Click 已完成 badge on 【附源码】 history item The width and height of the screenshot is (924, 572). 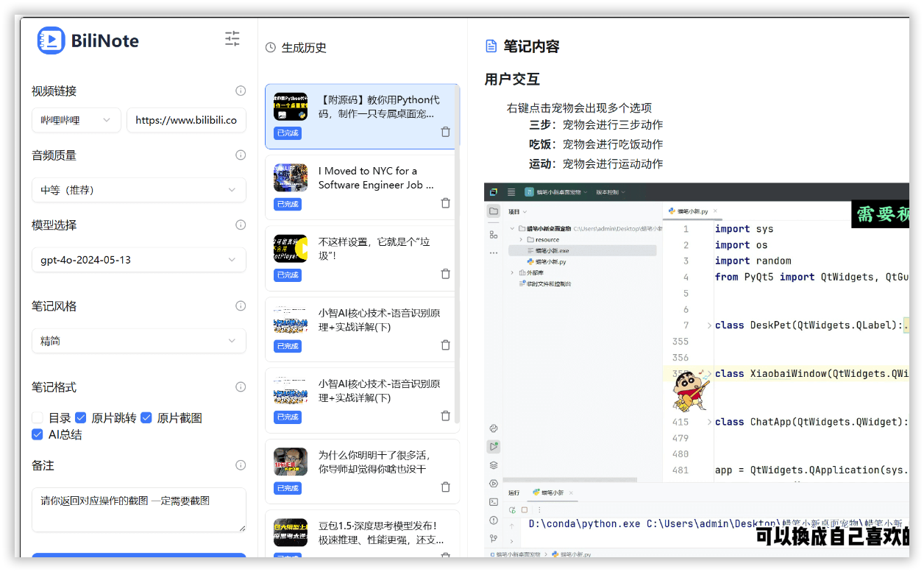288,133
